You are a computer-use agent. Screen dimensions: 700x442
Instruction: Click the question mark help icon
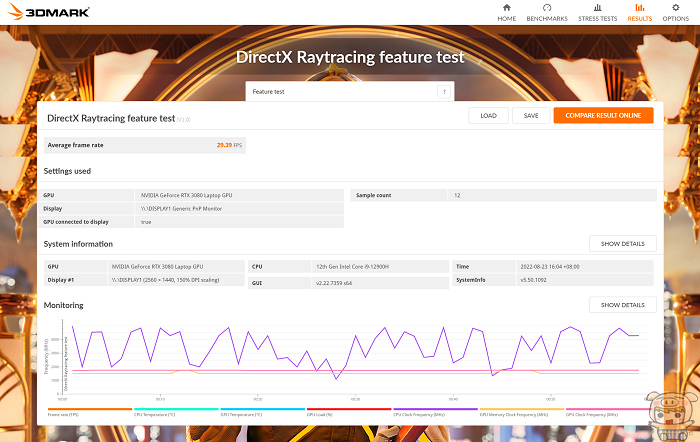(x=444, y=91)
